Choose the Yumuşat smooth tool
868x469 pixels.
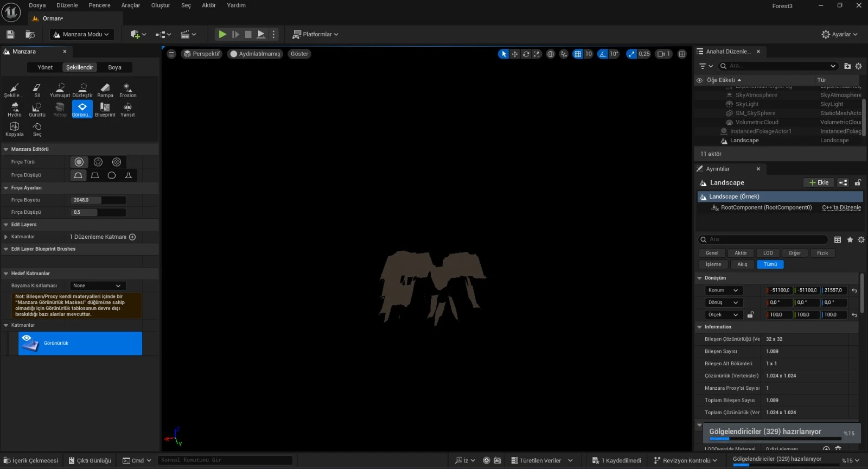pos(60,90)
